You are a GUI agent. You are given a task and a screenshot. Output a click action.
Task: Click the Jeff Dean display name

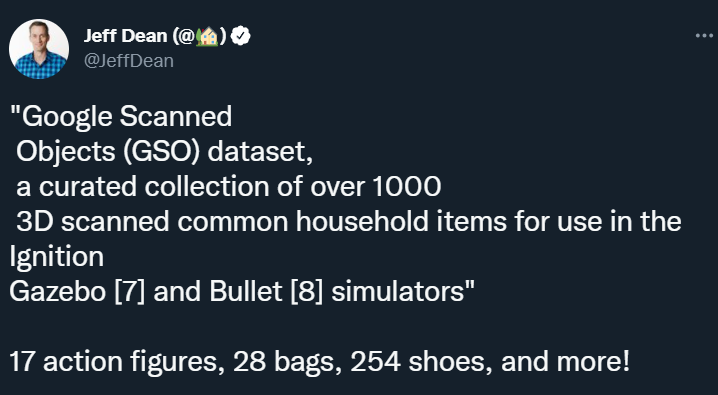click(125, 36)
